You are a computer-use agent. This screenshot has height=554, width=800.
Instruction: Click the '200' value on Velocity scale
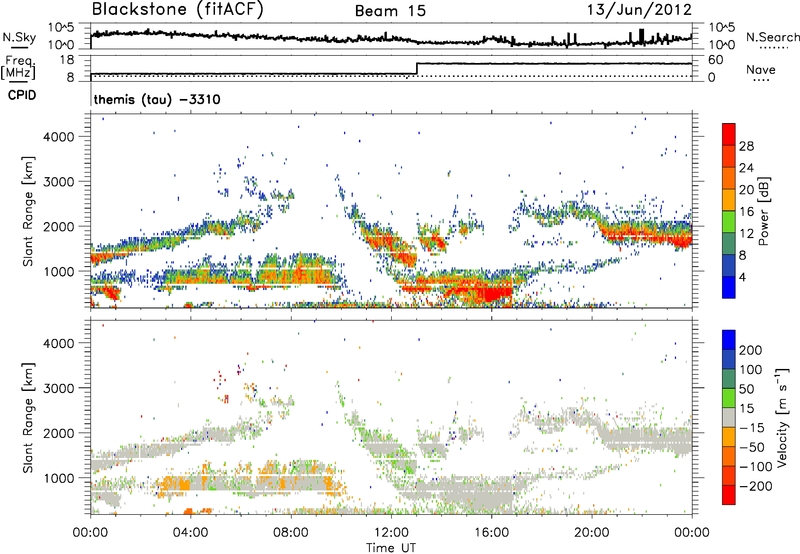751,350
